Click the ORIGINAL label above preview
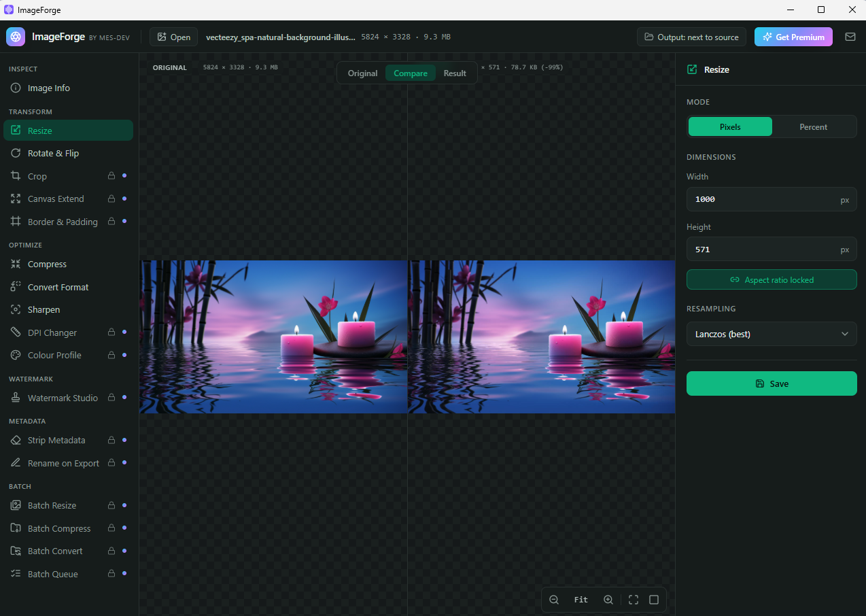This screenshot has height=616, width=866. [170, 67]
